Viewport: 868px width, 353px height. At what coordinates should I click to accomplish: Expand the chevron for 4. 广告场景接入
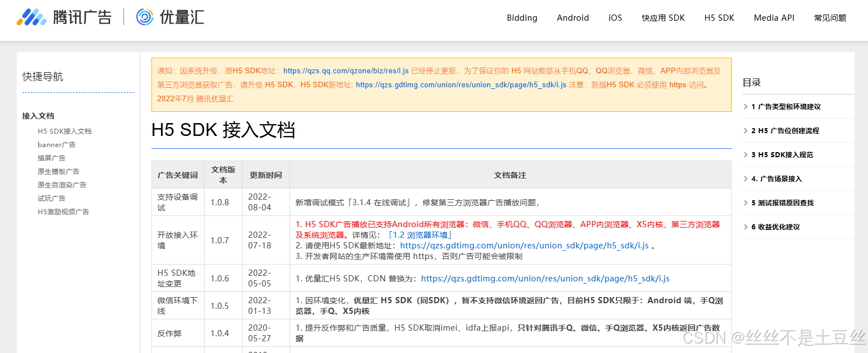pyautogui.click(x=746, y=179)
